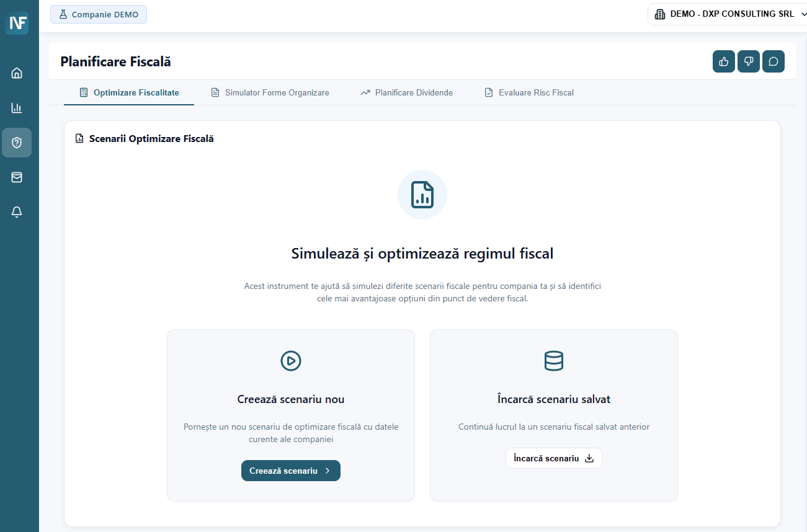Select the shield fiscal planning sidebar icon
The width and height of the screenshot is (807, 532).
[17, 143]
